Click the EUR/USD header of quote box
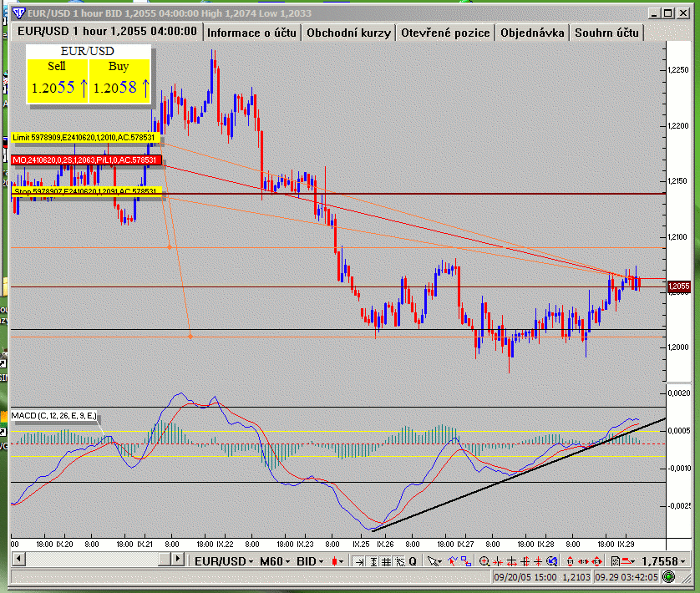The height and width of the screenshot is (593, 700). pos(88,51)
